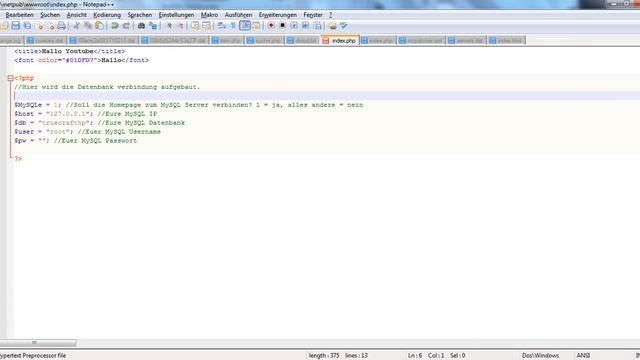Screen dimensions: 640x360
Task: Open the Suchen menu
Action: click(50, 15)
